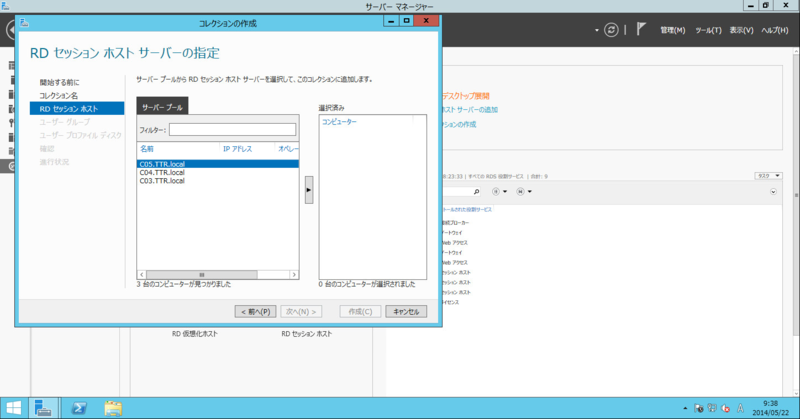Screen dimensions: 800x419
Task: Click the search magnifier icon in role services panel
Action: [x=476, y=191]
